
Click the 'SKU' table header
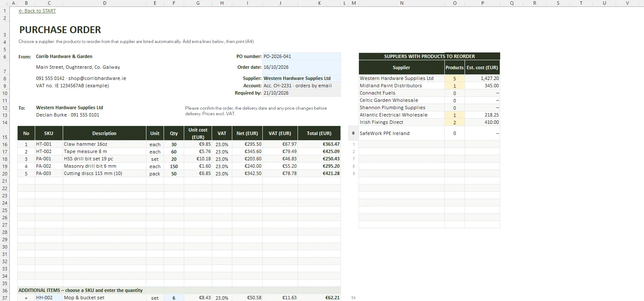tap(49, 133)
